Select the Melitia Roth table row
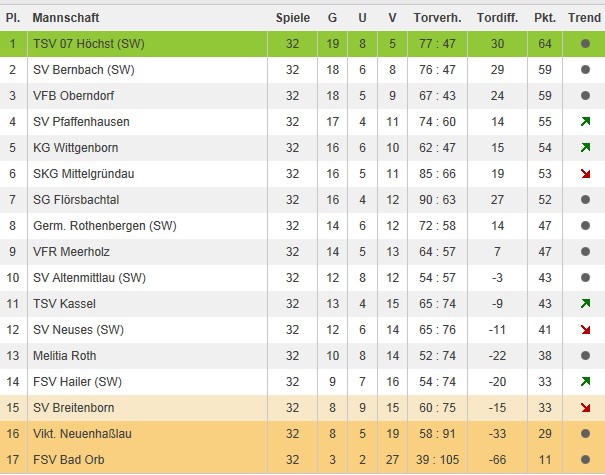The image size is (605, 475). click(x=300, y=355)
